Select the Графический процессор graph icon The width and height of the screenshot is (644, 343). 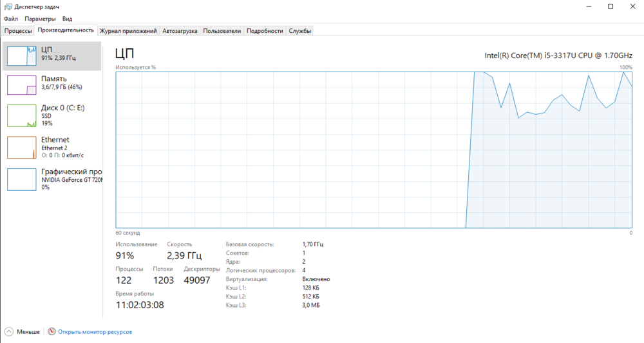(21, 179)
